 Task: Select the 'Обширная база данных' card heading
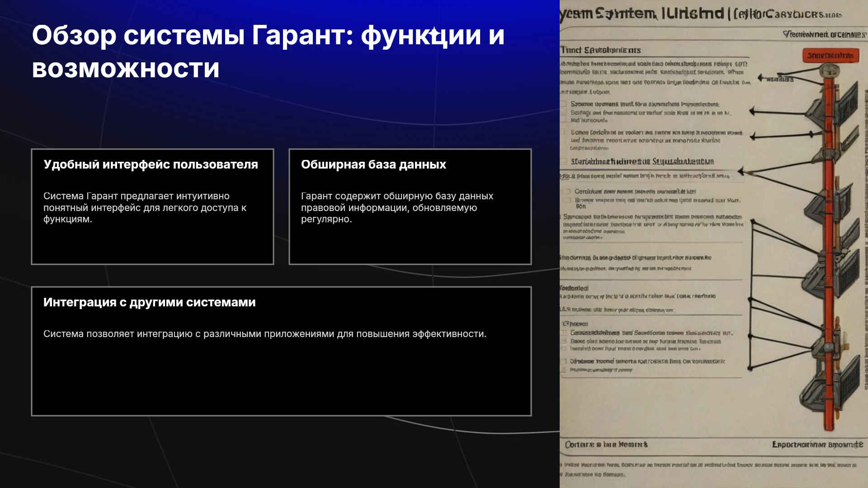(x=373, y=164)
